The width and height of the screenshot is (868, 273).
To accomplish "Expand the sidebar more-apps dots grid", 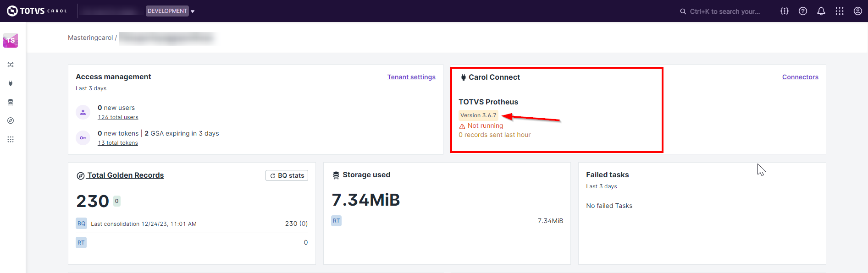I will (x=11, y=139).
